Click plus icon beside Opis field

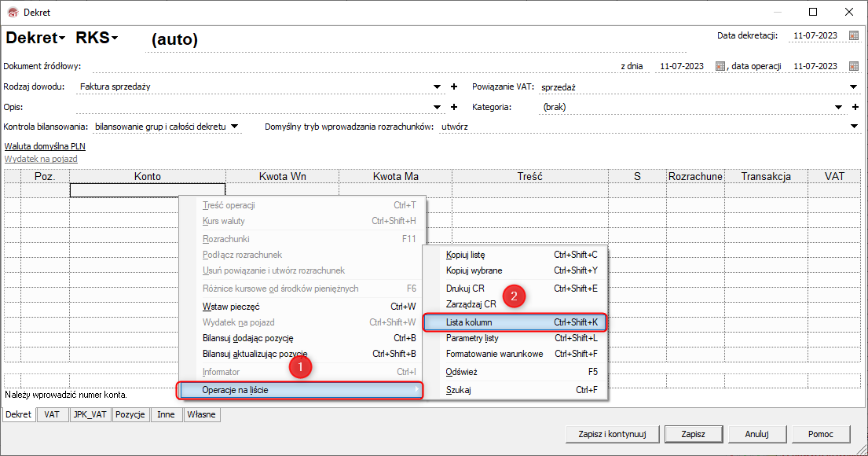tap(453, 107)
